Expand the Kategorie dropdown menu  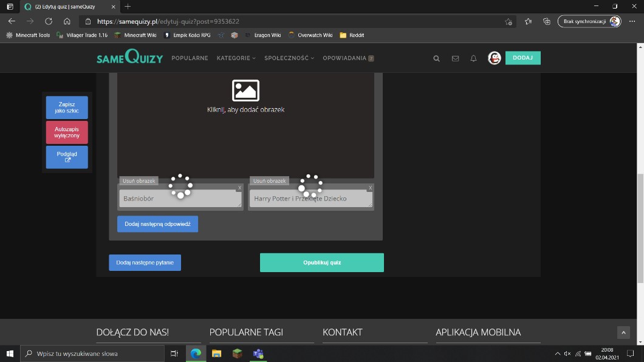[x=236, y=58]
